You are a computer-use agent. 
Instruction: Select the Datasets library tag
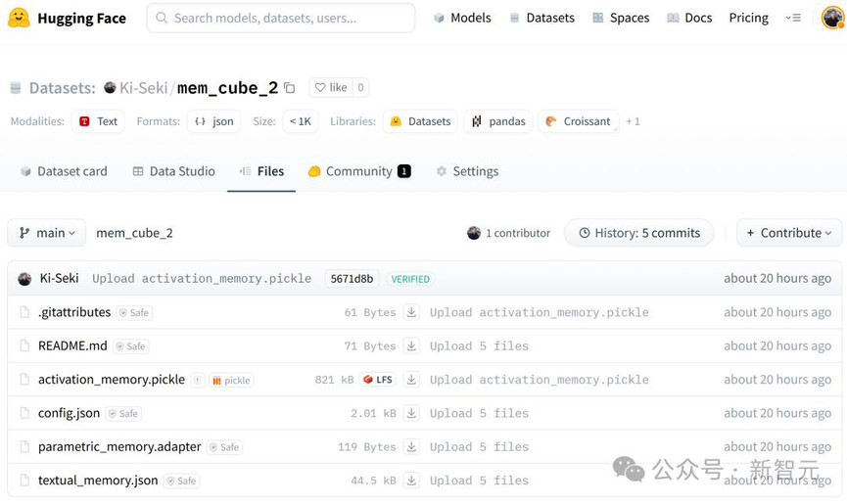click(x=420, y=121)
